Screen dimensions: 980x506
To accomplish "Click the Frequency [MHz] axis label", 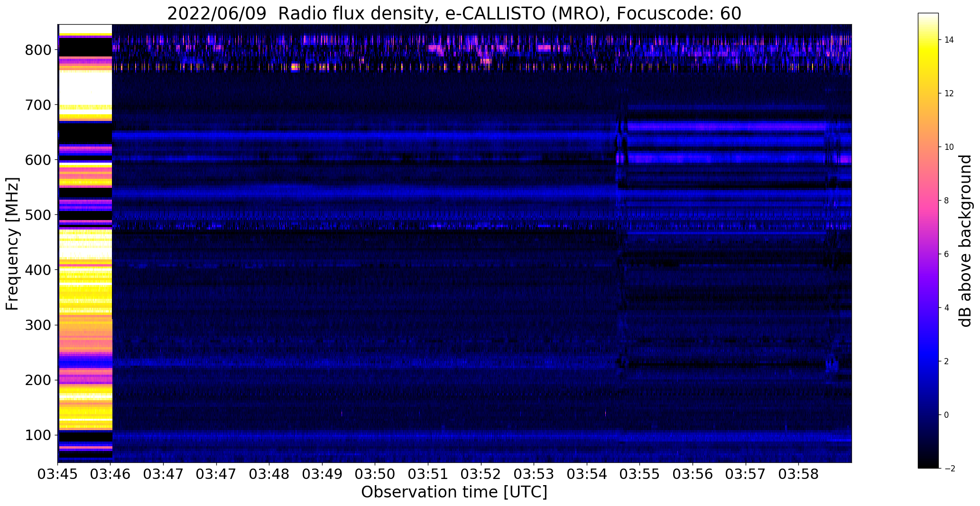I will coord(12,244).
